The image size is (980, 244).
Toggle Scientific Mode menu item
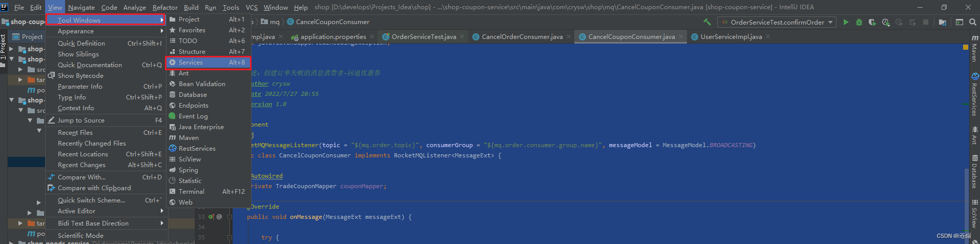(x=106, y=236)
